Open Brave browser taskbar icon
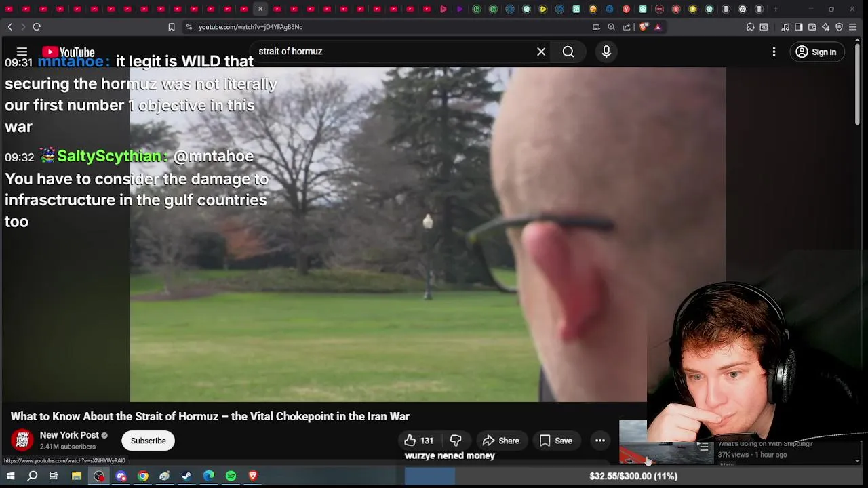Viewport: 868px width, 488px height. pos(253,476)
